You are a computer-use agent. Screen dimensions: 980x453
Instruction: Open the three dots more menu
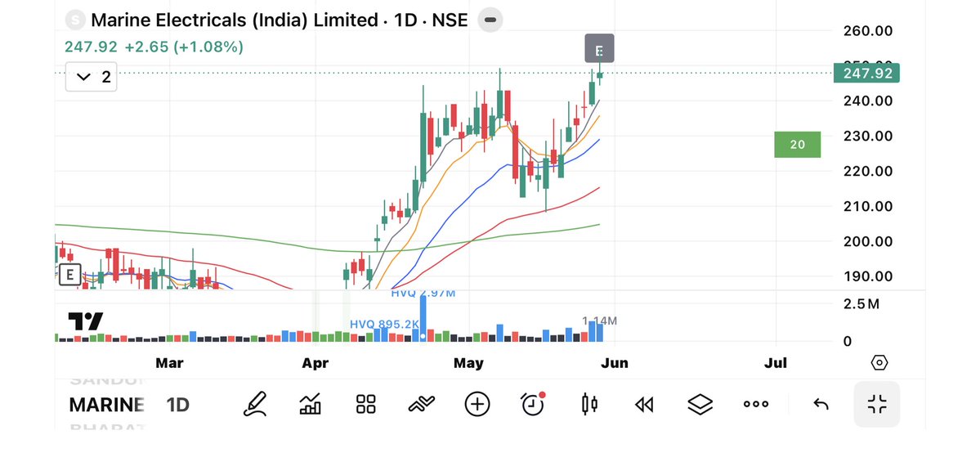(x=755, y=404)
